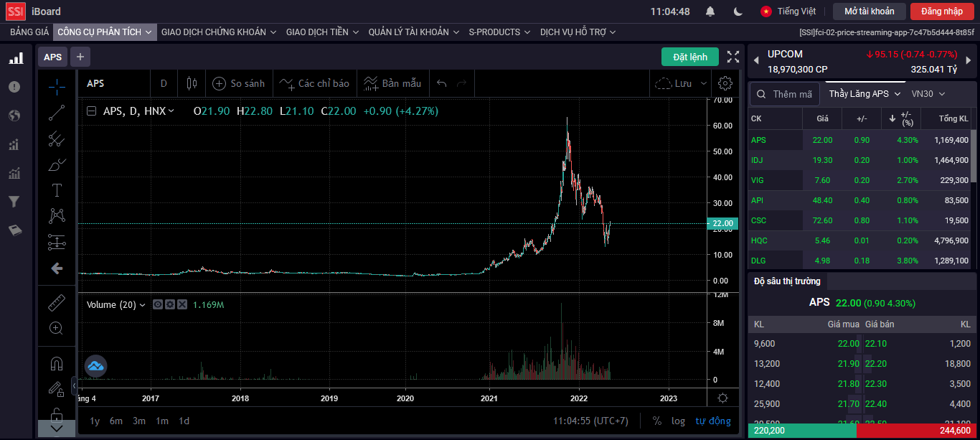This screenshot has width=980, height=440.
Task: Select the ruler measure tool
Action: 57,302
